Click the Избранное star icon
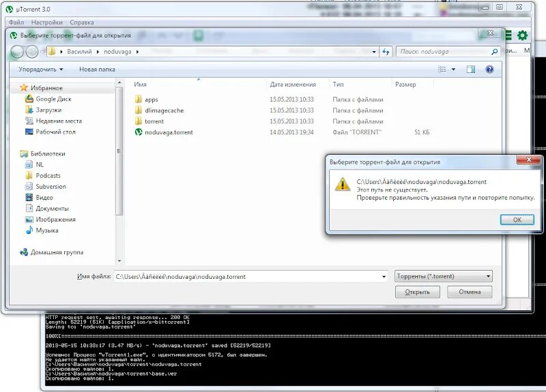The height and width of the screenshot is (392, 546). pyautogui.click(x=24, y=88)
